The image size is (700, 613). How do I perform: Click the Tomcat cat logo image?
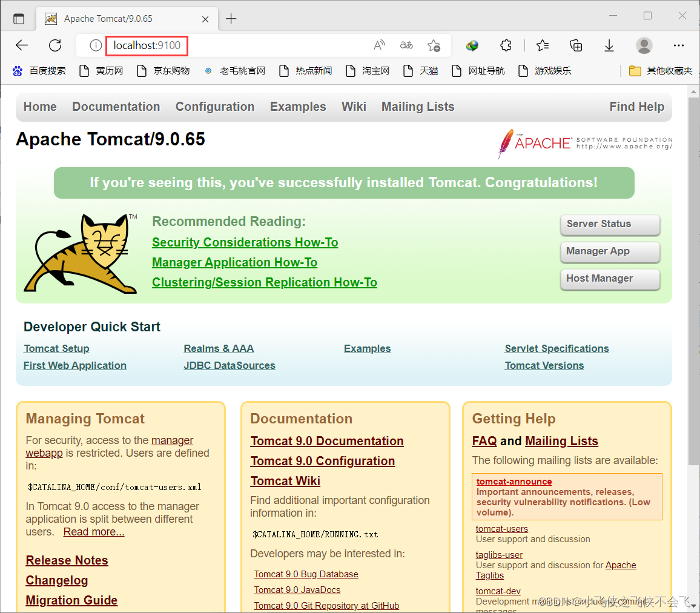tap(81, 253)
